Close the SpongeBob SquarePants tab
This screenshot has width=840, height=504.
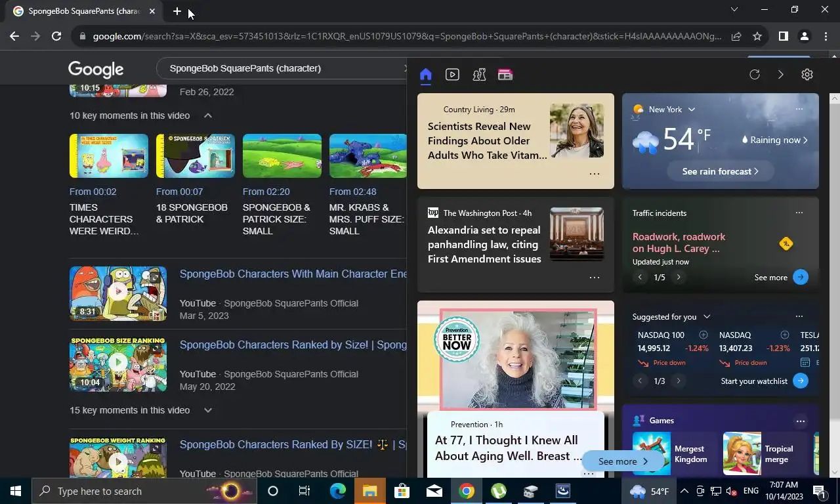tap(152, 11)
